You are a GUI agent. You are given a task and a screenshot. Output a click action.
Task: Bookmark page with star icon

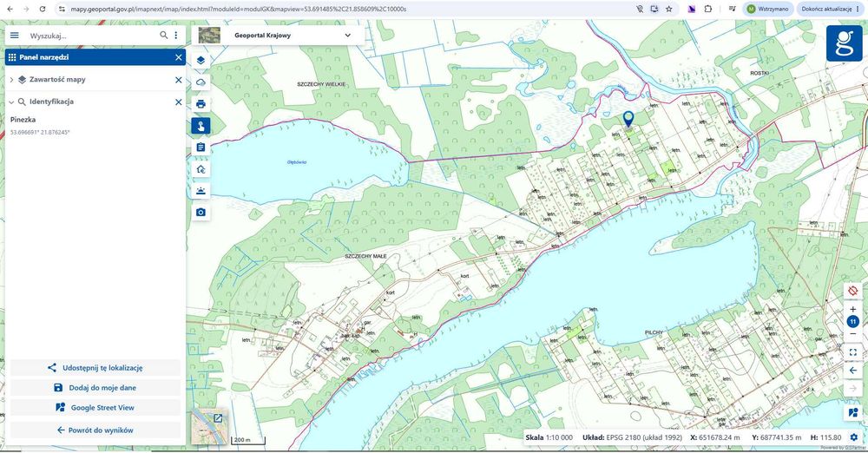[668, 9]
